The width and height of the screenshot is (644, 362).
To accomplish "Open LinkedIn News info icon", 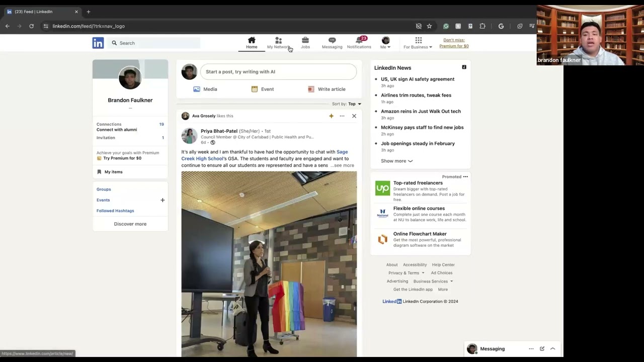I will [x=464, y=67].
